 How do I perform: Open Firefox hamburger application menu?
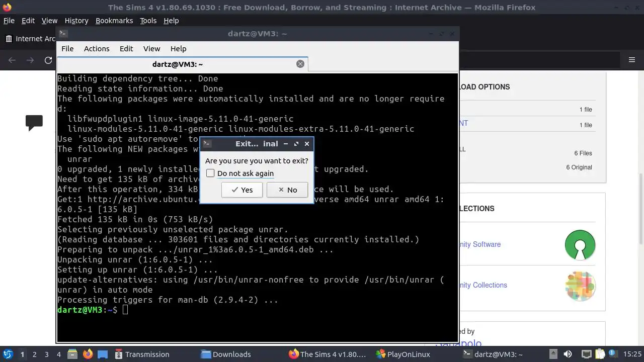pos(632,60)
